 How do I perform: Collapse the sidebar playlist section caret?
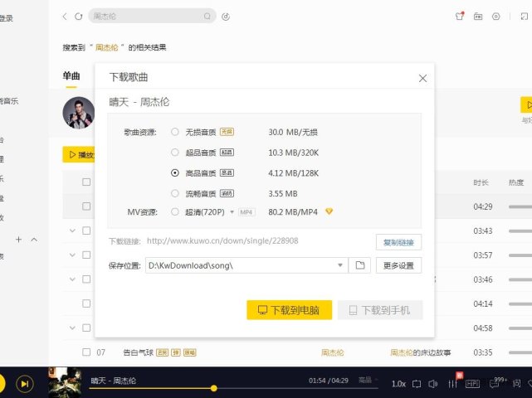34,240
